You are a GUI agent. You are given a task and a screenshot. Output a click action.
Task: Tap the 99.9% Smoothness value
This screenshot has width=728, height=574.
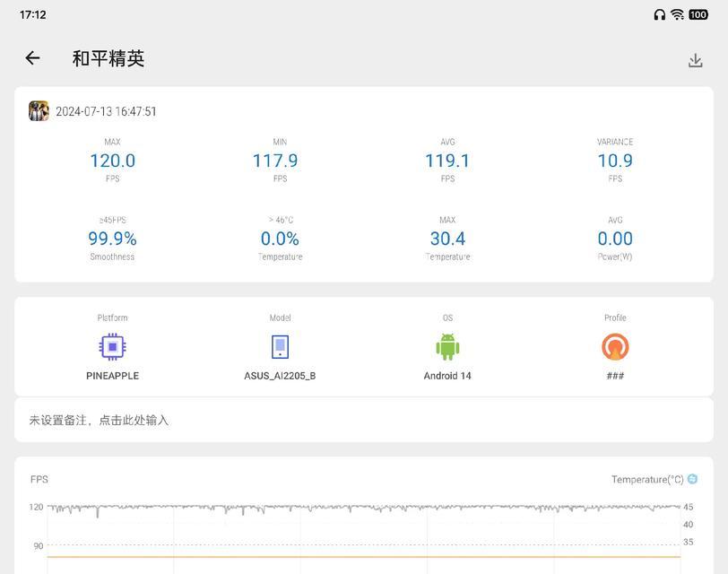(112, 239)
